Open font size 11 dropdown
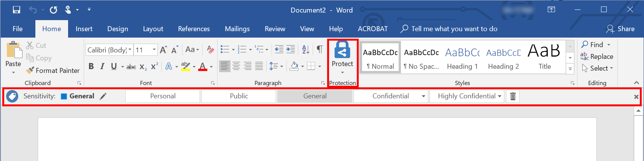The height and width of the screenshot is (161, 644). click(154, 50)
